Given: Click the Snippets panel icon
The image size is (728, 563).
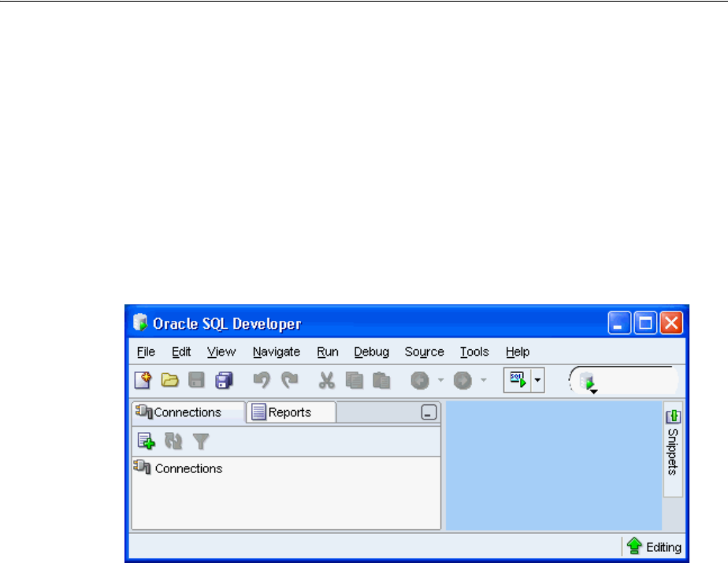Looking at the screenshot, I should (x=673, y=416).
